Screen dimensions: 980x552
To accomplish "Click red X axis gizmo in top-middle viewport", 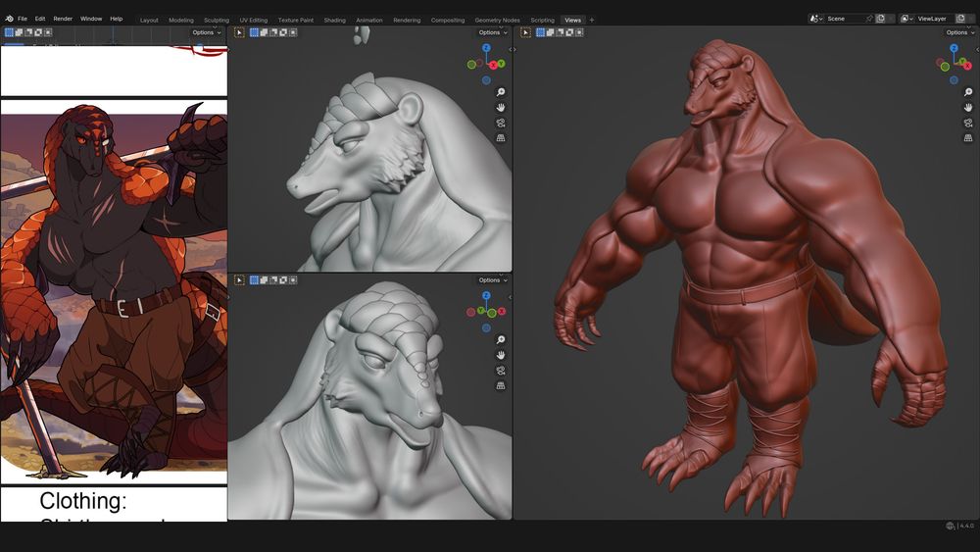I will click(493, 65).
